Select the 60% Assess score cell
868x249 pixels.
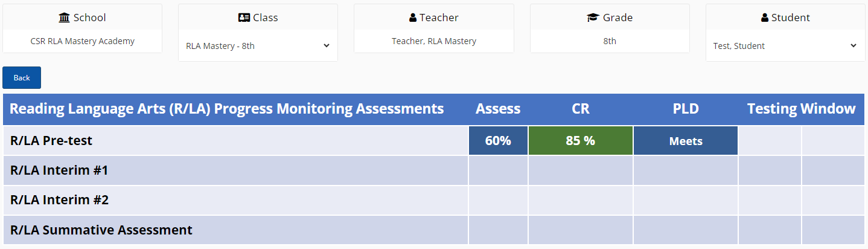point(498,140)
